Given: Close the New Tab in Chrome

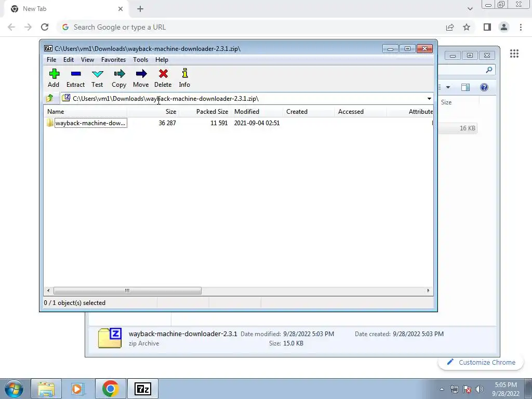Looking at the screenshot, I should click(121, 9).
